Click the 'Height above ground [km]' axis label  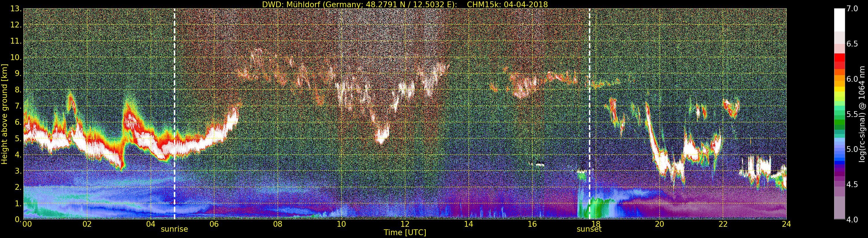point(4,114)
